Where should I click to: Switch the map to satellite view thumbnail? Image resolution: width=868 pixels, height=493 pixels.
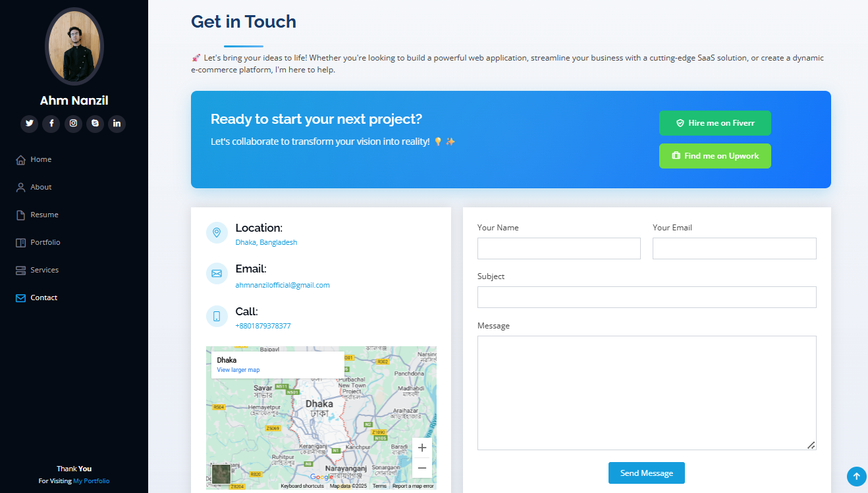pos(221,474)
